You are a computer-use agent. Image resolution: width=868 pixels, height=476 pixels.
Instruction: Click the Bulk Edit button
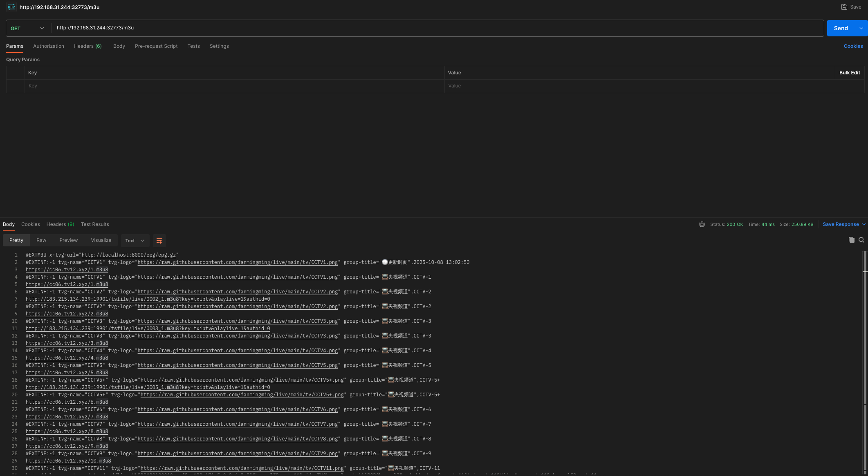pyautogui.click(x=849, y=73)
